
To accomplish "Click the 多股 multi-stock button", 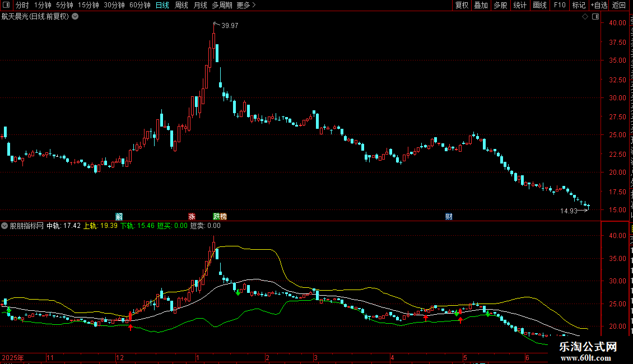I will tap(501, 5).
